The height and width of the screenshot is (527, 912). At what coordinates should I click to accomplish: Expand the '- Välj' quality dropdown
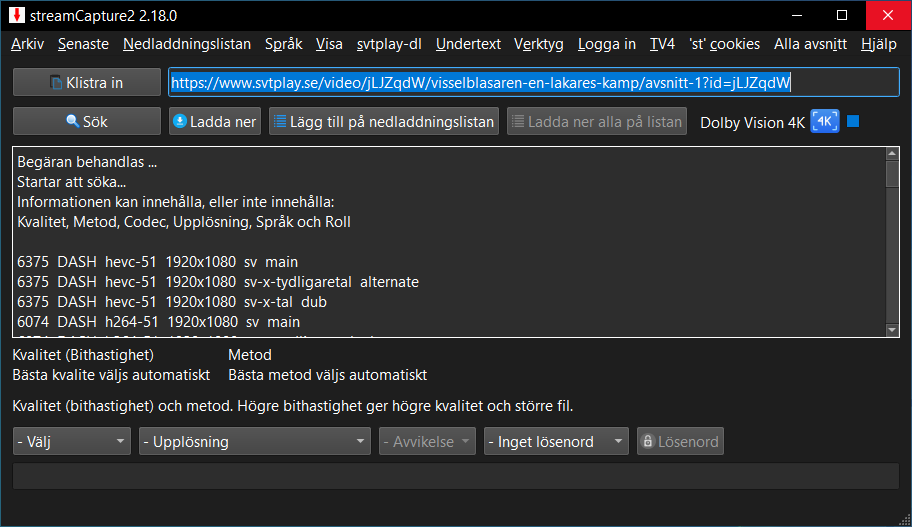pyautogui.click(x=72, y=441)
